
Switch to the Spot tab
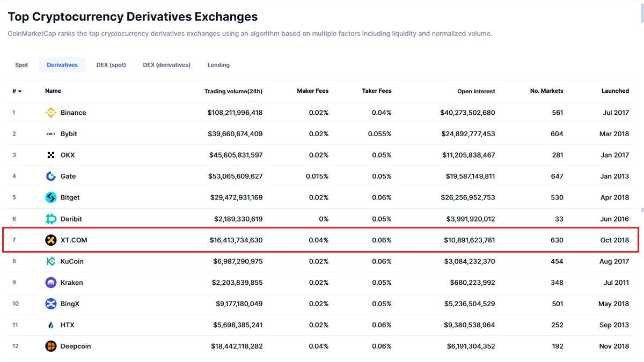(21, 65)
